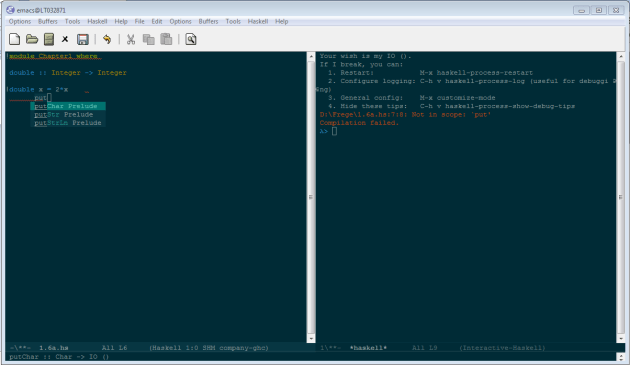This screenshot has width=630, height=365.
Task: Click the minibuffer scrollbar down arrow
Action: 621,358
